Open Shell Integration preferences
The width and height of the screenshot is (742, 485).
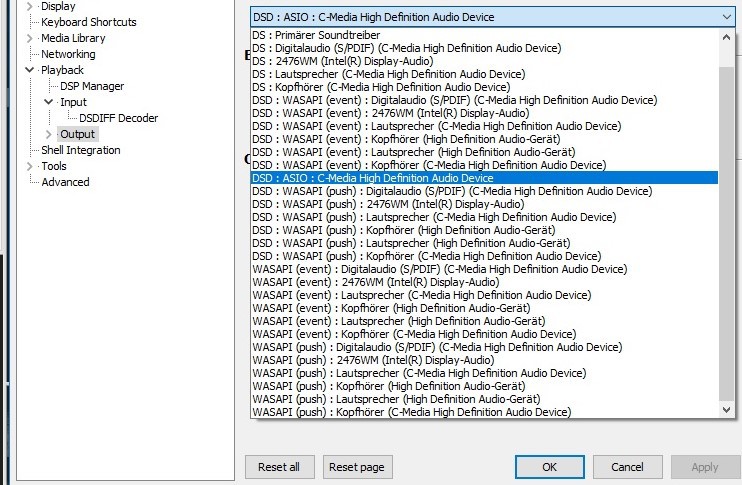click(80, 150)
